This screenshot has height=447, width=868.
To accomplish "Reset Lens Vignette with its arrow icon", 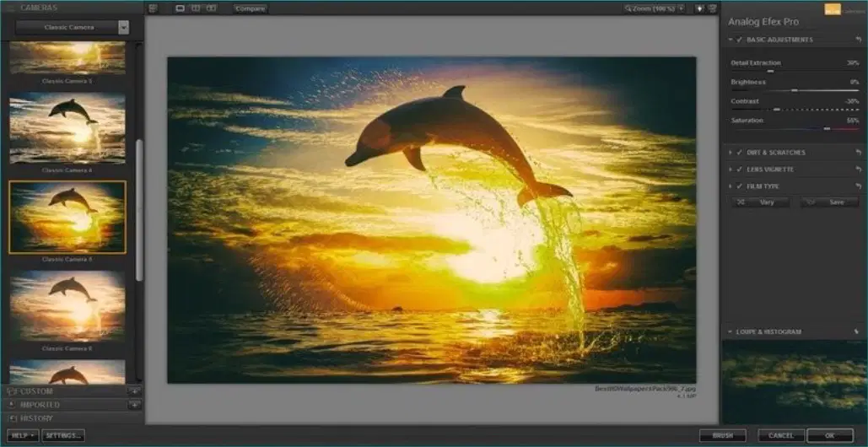I will click(859, 170).
